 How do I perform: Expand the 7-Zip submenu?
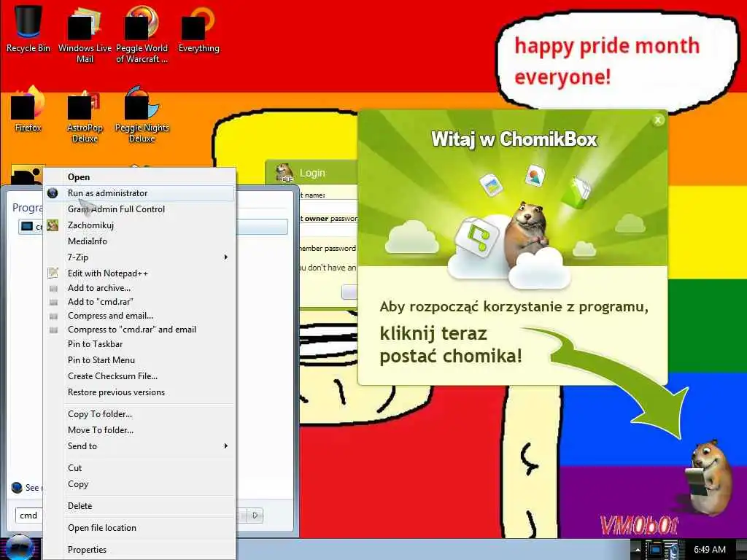click(x=139, y=257)
